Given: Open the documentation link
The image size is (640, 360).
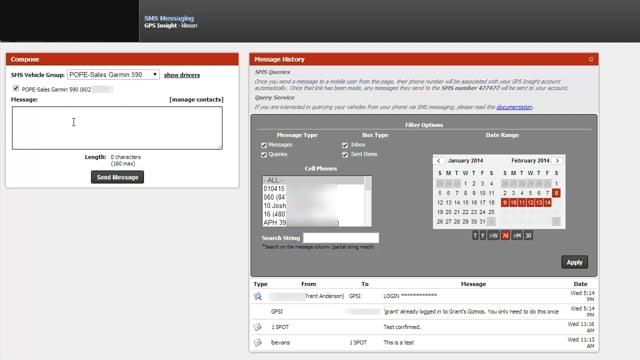Looking at the screenshot, I should pos(514,107).
